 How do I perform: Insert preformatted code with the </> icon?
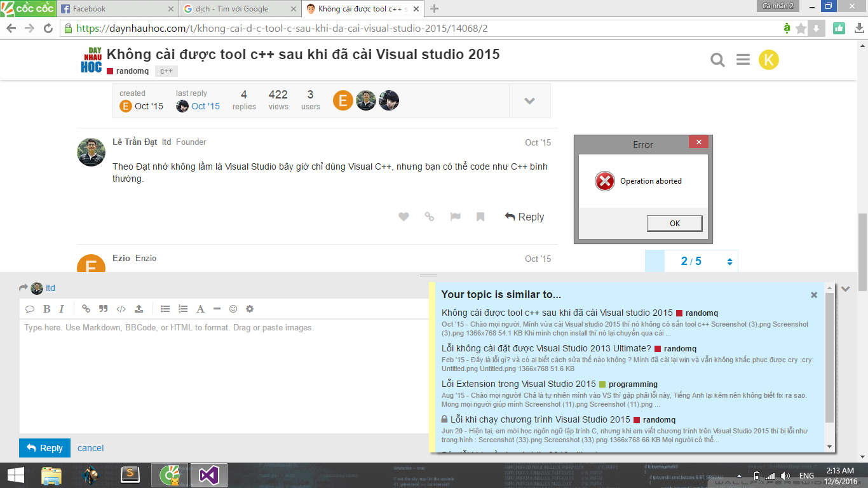tap(121, 309)
